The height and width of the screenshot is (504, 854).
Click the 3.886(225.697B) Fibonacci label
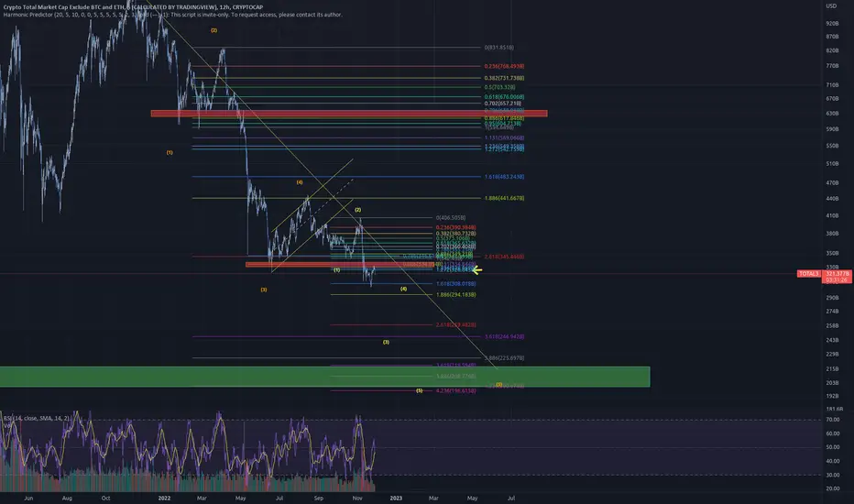click(x=504, y=358)
